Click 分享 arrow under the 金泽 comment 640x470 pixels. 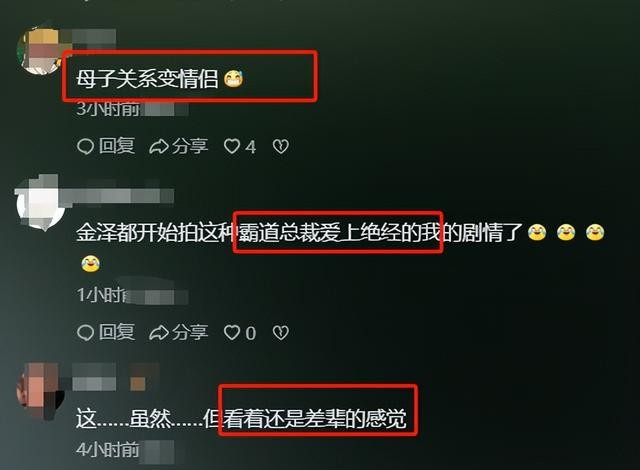tap(179, 333)
